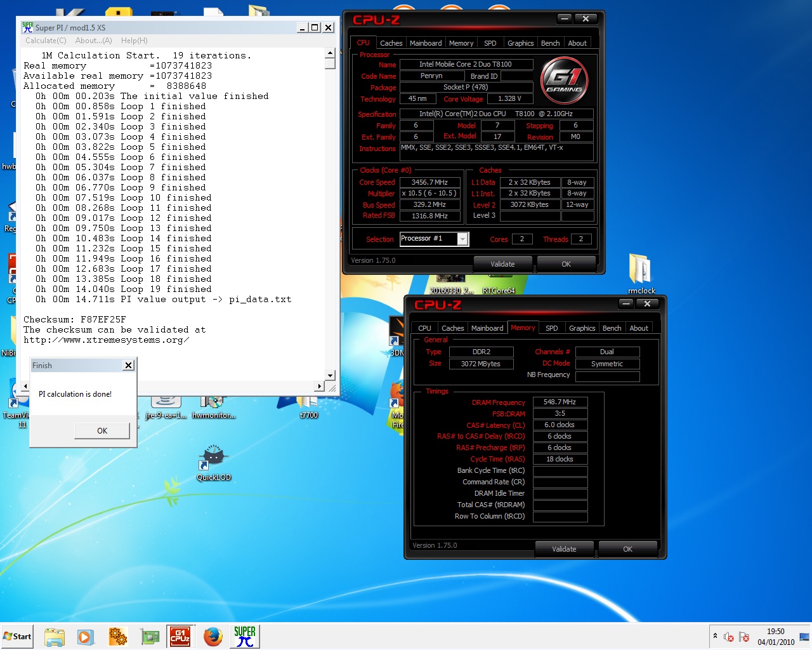The width and height of the screenshot is (812, 650).
Task: Select the CPU tab in upper CPU-Z
Action: 363,43
